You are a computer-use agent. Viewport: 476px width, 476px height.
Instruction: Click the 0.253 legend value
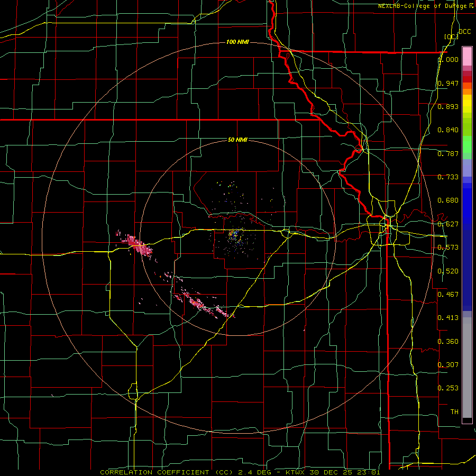coord(448,388)
